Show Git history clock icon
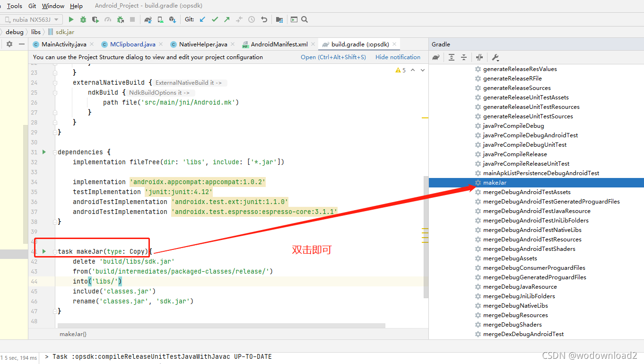This screenshot has width=644, height=364. (x=252, y=19)
